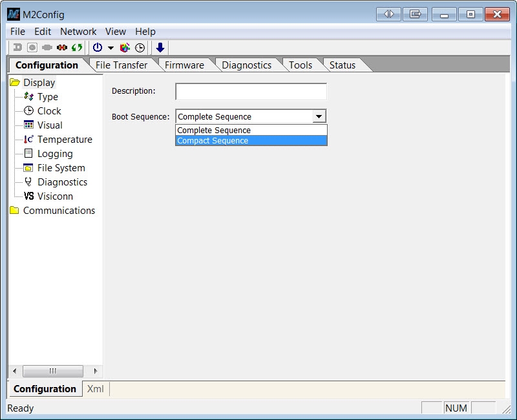
Task: Open the File System tree node
Action: 61,168
